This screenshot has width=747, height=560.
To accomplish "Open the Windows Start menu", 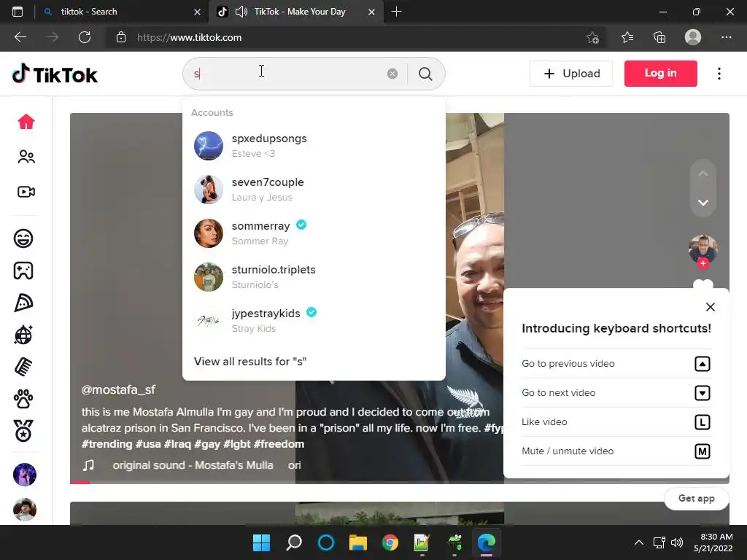I will coord(261,542).
